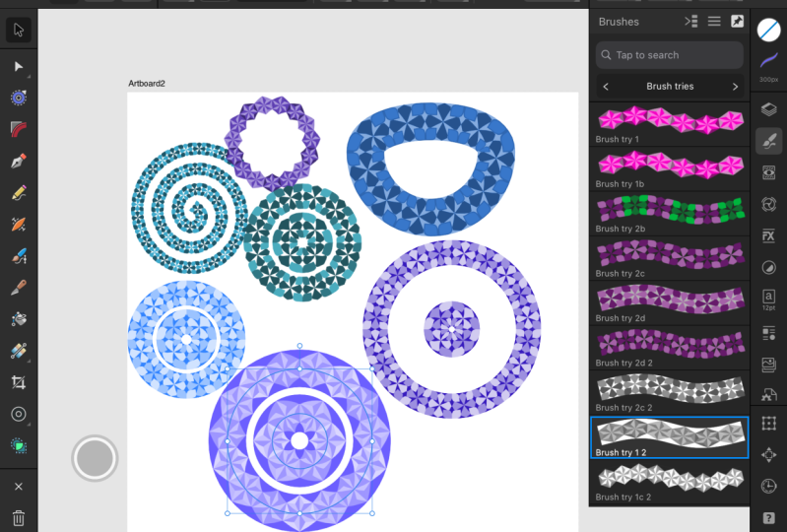Select brush Brush try 1b
The width and height of the screenshot is (787, 532).
coord(670,169)
